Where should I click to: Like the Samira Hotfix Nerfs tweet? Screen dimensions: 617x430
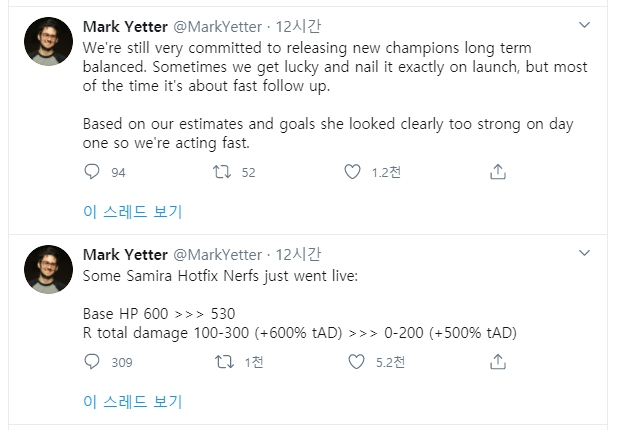click(352, 362)
